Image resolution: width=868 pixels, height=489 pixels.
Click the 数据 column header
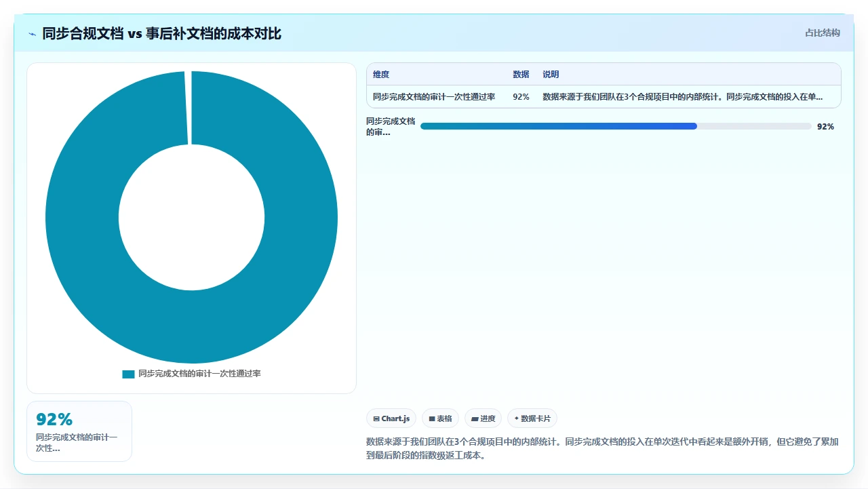pos(521,75)
